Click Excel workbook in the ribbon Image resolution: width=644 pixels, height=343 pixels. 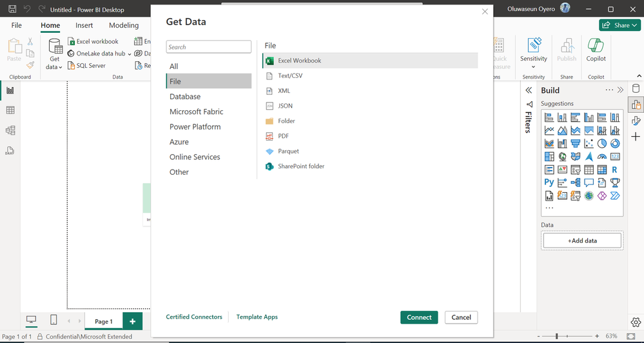tap(93, 41)
